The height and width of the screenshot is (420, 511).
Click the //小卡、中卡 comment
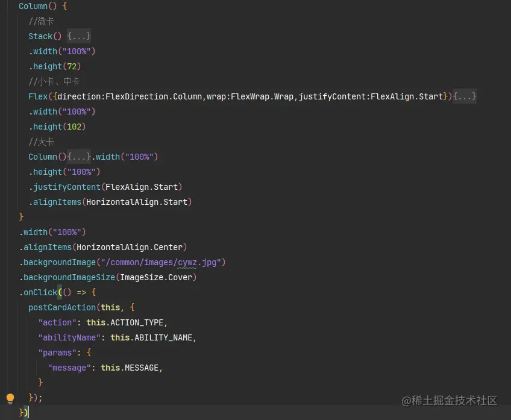(54, 81)
